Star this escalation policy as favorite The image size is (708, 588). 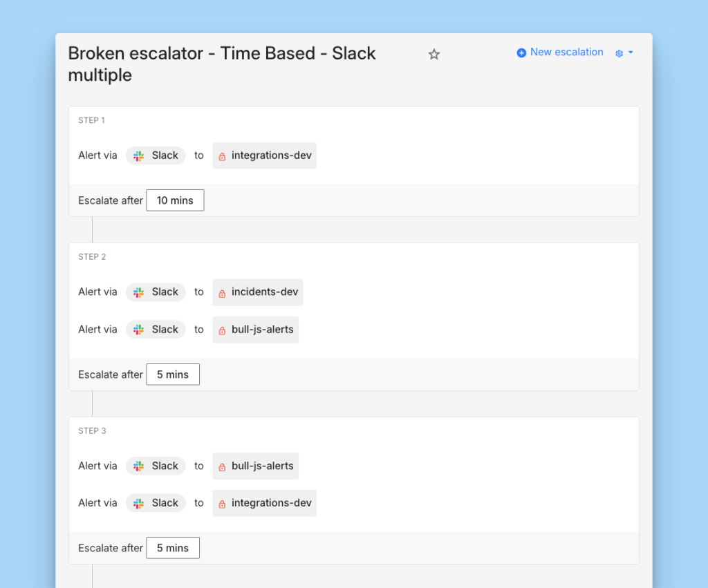[434, 54]
